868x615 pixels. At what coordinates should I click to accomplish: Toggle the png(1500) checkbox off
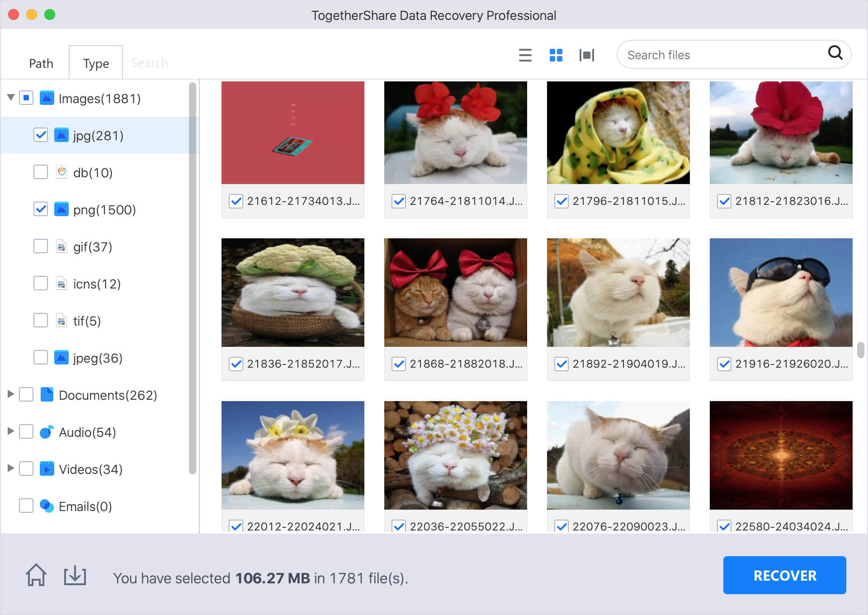[x=41, y=210]
